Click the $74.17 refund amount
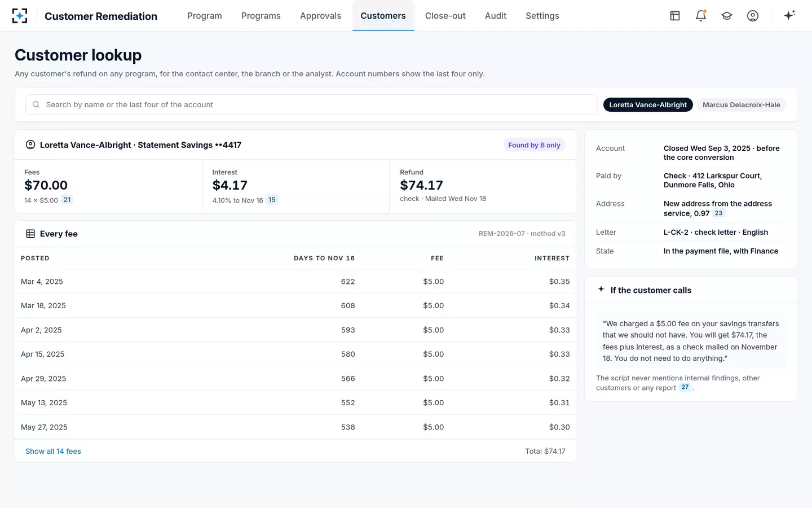The width and height of the screenshot is (812, 508). click(x=421, y=185)
